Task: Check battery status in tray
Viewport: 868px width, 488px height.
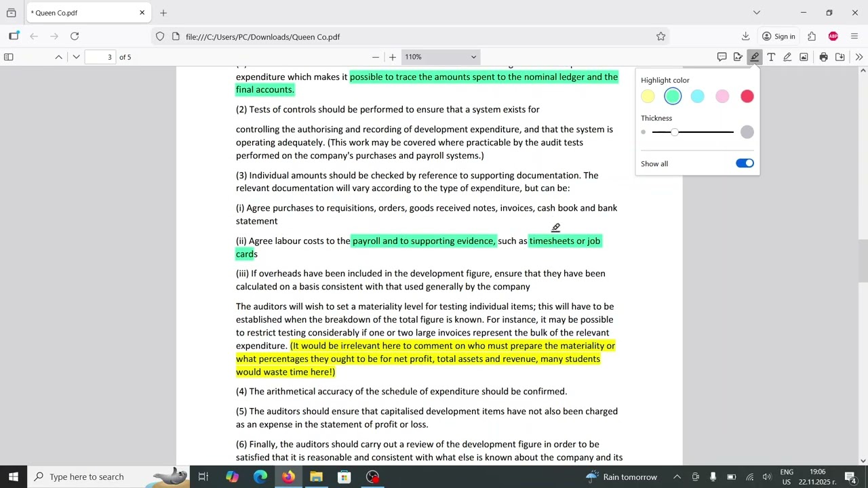Action: 731,476
